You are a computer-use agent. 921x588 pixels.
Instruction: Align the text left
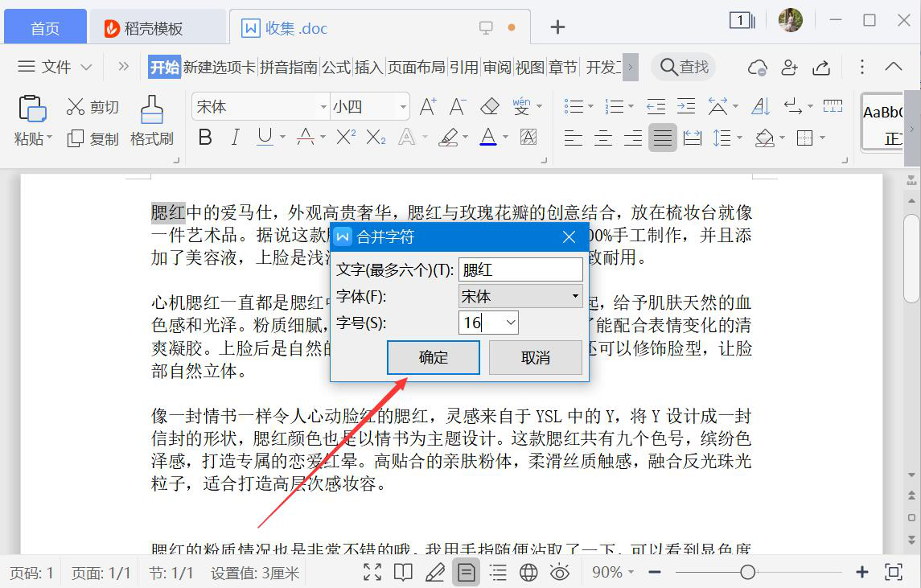573,138
